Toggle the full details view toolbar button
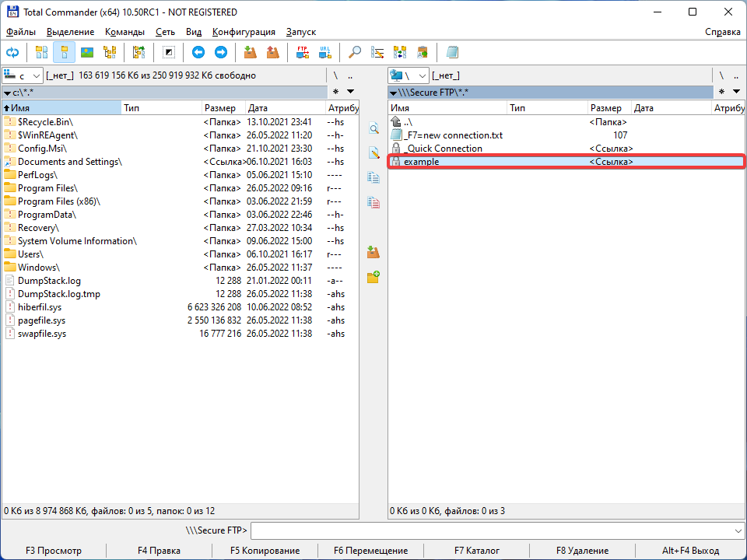 point(65,52)
